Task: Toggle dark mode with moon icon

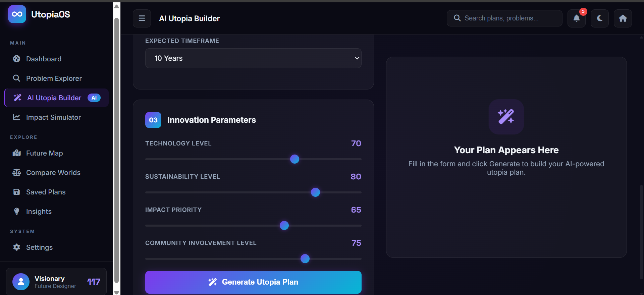Action: tap(600, 18)
